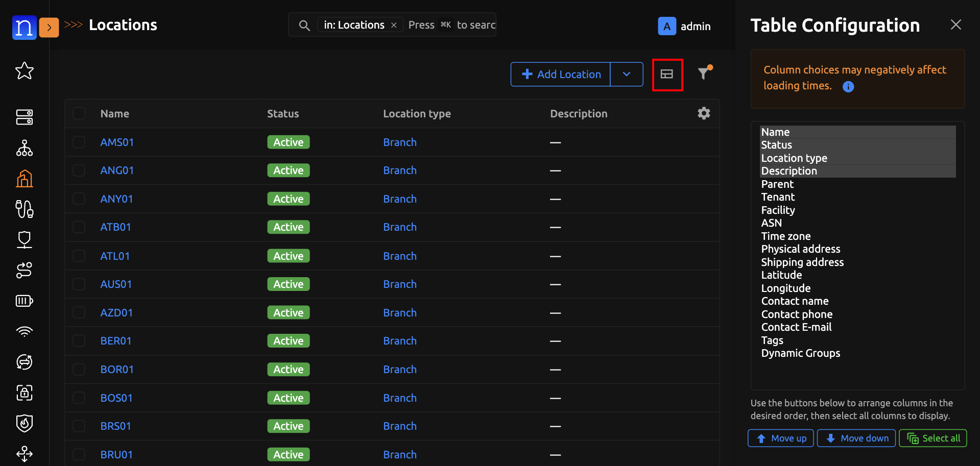This screenshot has width=980, height=466.
Task: Click the filter funnel icon
Action: point(704,73)
